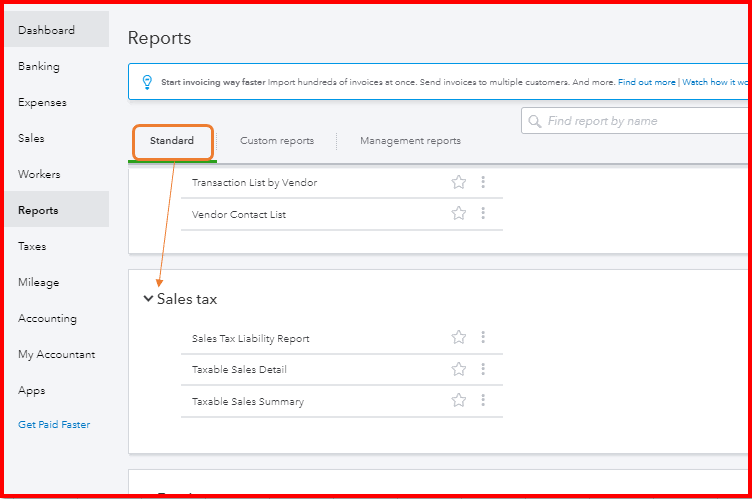Open the Sales Tax Liability Report

pyautogui.click(x=251, y=339)
